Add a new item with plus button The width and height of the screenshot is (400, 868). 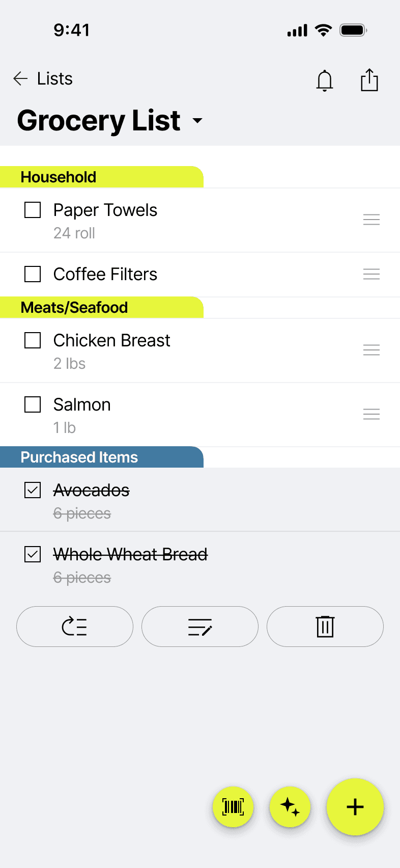pos(355,807)
